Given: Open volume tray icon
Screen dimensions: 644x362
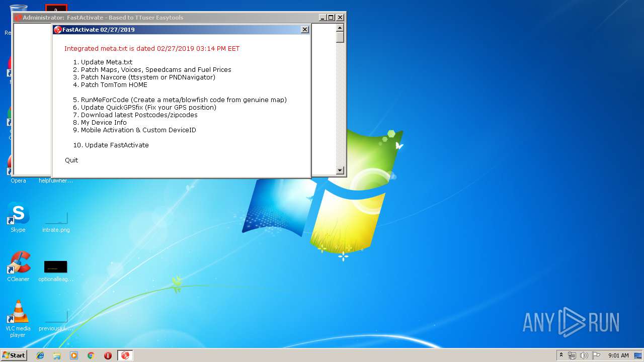Looking at the screenshot, I should (x=584, y=355).
